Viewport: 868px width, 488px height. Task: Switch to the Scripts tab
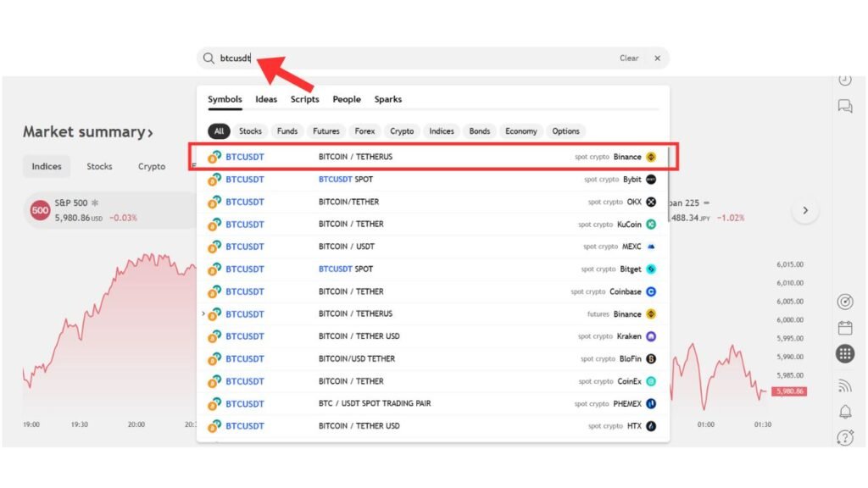pyautogui.click(x=304, y=99)
